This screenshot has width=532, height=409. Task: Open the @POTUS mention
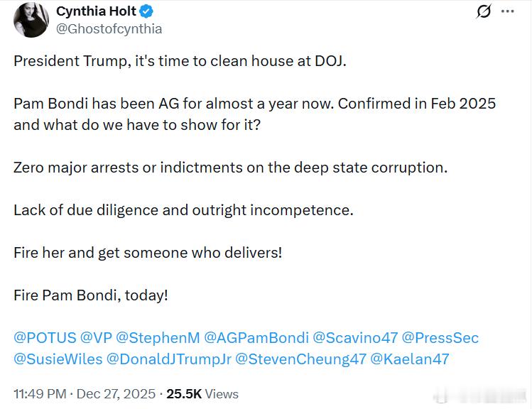(x=45, y=338)
